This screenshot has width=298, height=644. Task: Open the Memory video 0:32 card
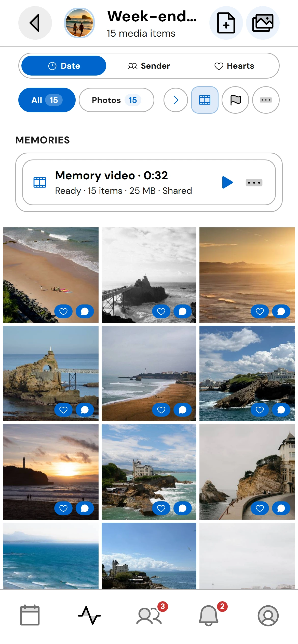click(x=149, y=182)
